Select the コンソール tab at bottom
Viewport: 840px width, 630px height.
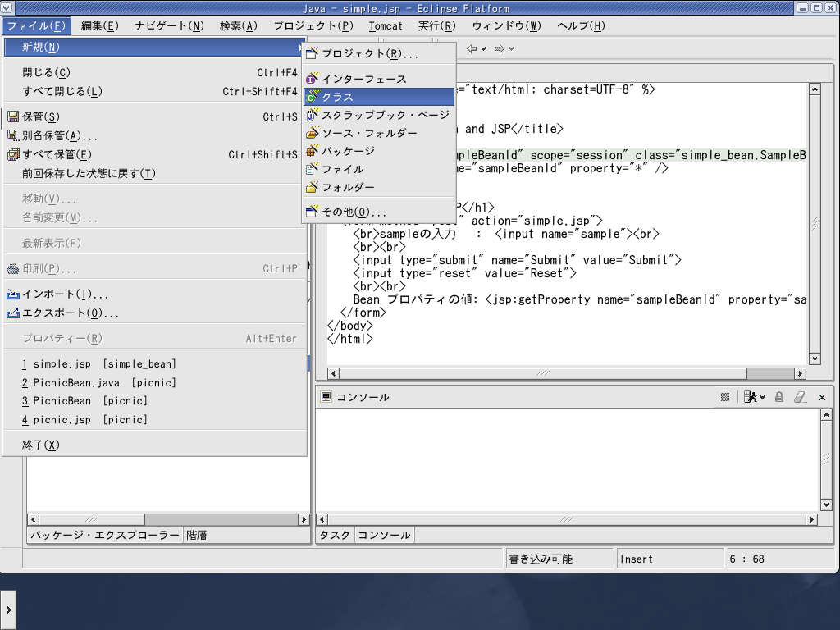point(384,535)
